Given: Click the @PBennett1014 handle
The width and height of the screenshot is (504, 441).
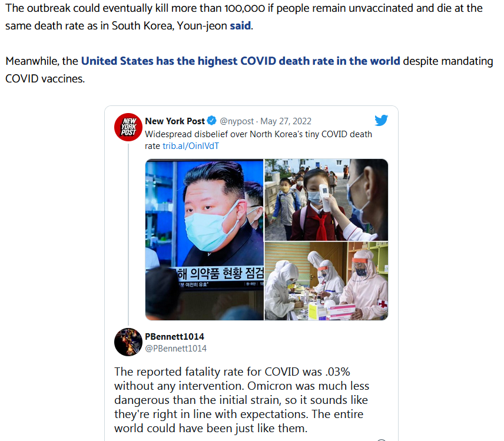Looking at the screenshot, I should [175, 349].
